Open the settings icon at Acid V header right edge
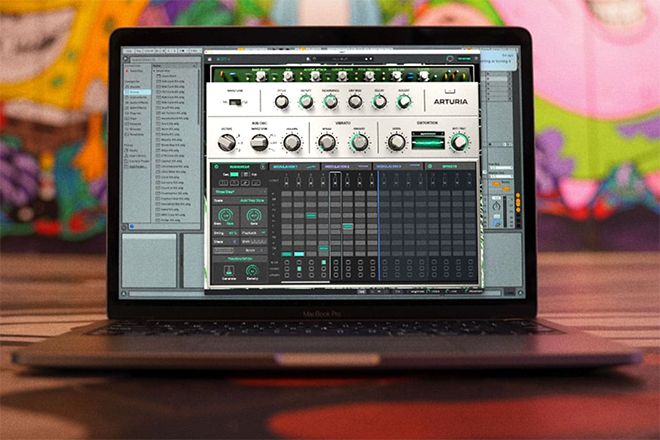660x440 pixels. [476, 59]
